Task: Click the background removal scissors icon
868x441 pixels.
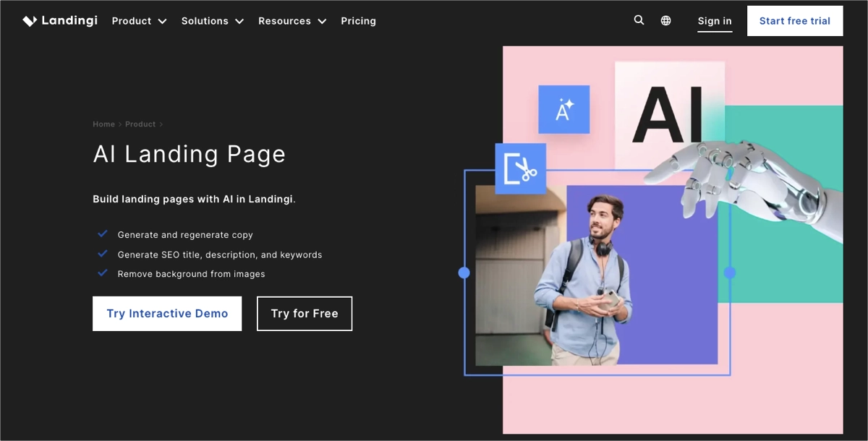Action: [x=520, y=168]
